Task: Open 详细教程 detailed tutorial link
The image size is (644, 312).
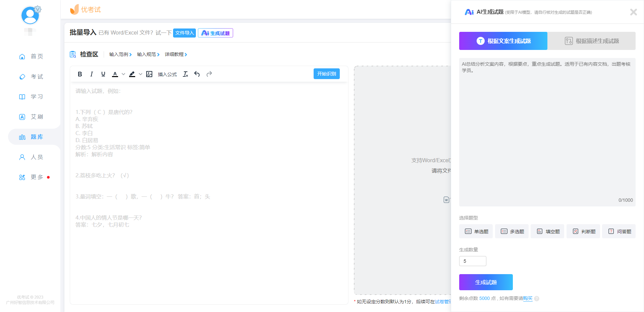Action: 176,54
